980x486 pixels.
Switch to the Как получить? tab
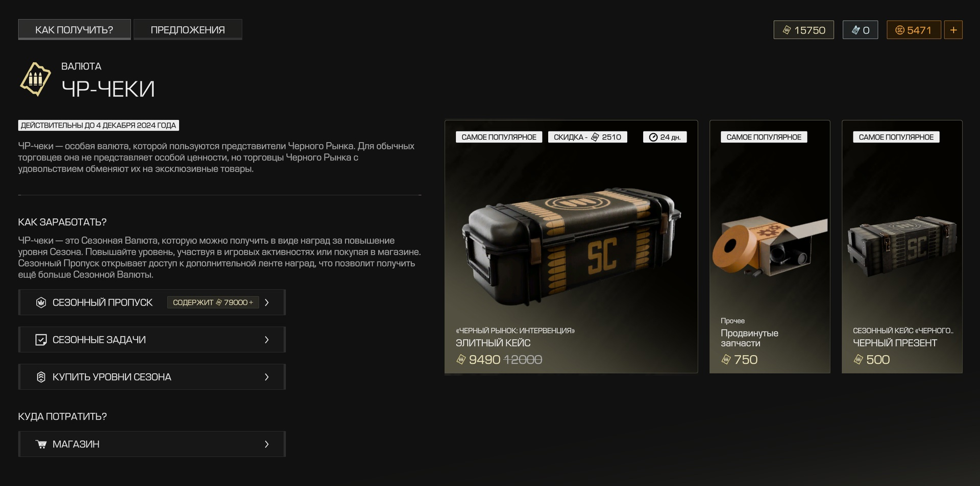75,30
